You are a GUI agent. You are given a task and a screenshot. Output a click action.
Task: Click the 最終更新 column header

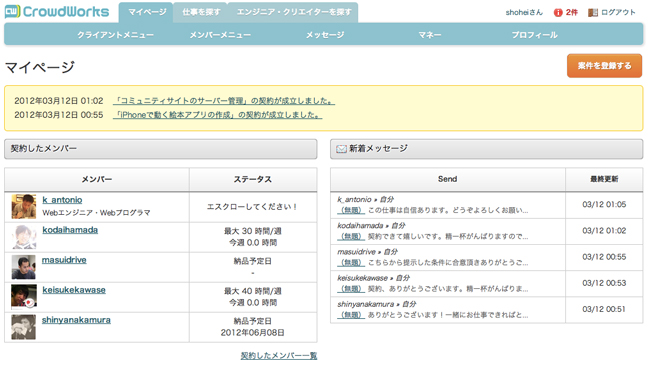tap(604, 179)
